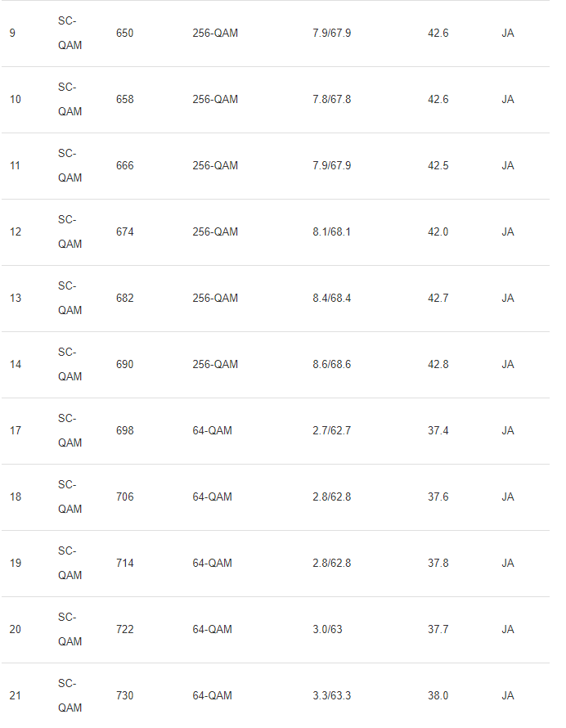This screenshot has height=728, width=566.
Task: Select the power value 8.6/68.6
Action: click(x=331, y=365)
